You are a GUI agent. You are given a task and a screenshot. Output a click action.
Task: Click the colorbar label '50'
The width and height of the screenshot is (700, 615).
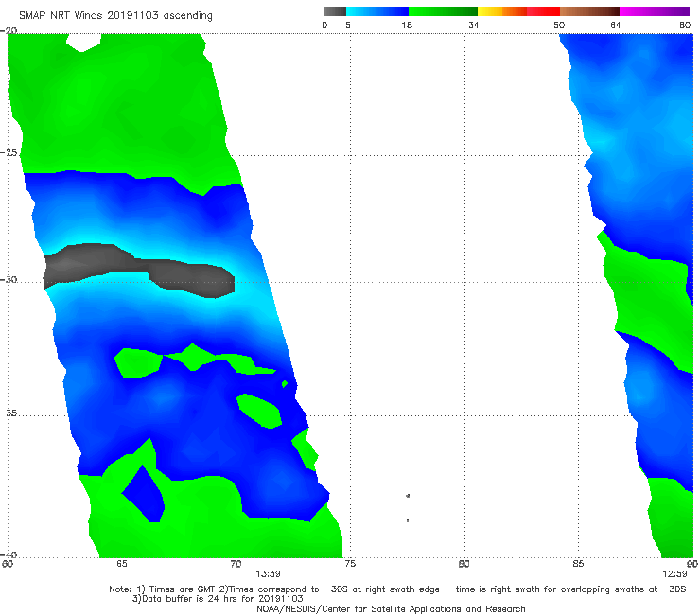(x=559, y=26)
